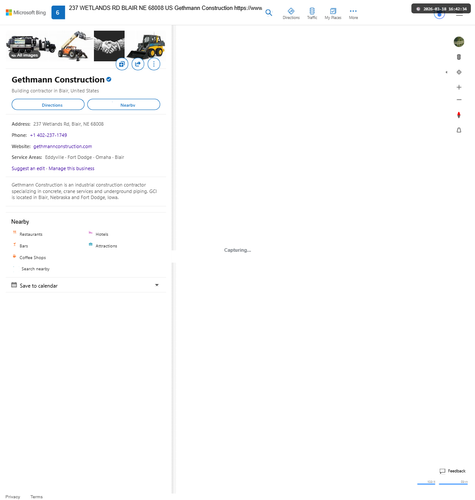The image size is (475, 500).
Task: Click the Directions pill button
Action: click(48, 105)
